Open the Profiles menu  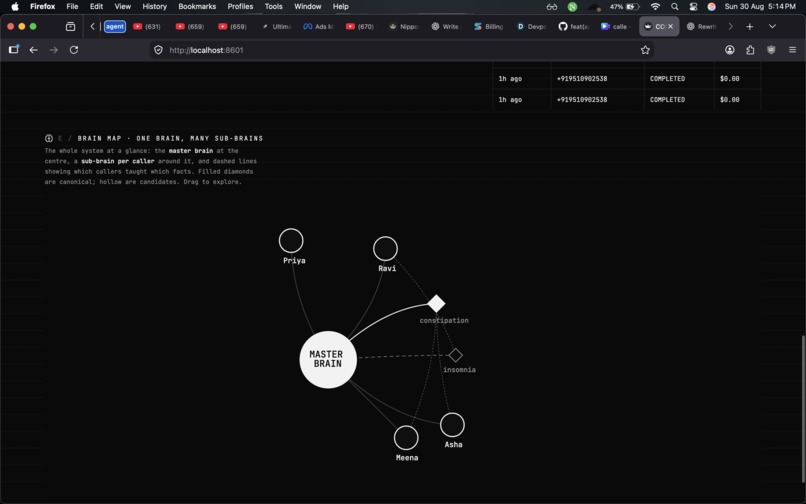click(x=240, y=7)
